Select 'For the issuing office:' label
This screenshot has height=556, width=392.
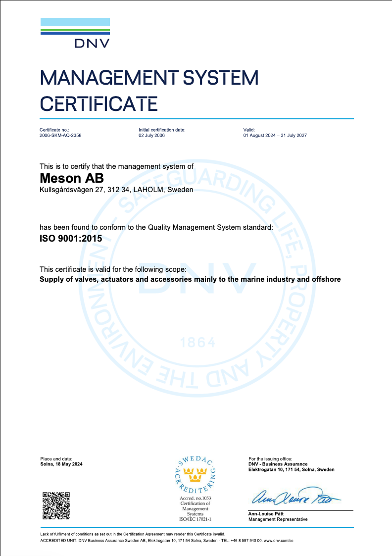coord(270,459)
